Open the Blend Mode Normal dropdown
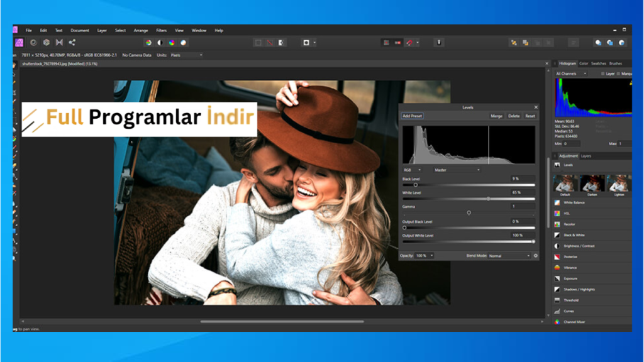 click(509, 256)
